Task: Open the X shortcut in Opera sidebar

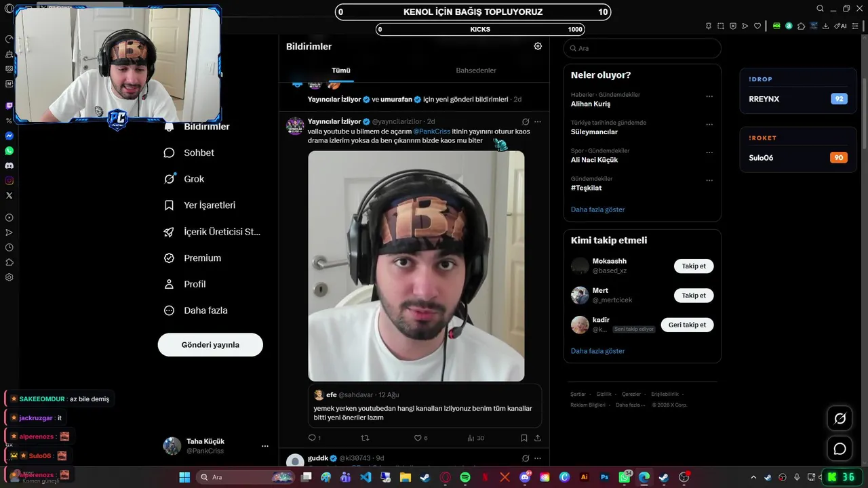Action: click(9, 195)
